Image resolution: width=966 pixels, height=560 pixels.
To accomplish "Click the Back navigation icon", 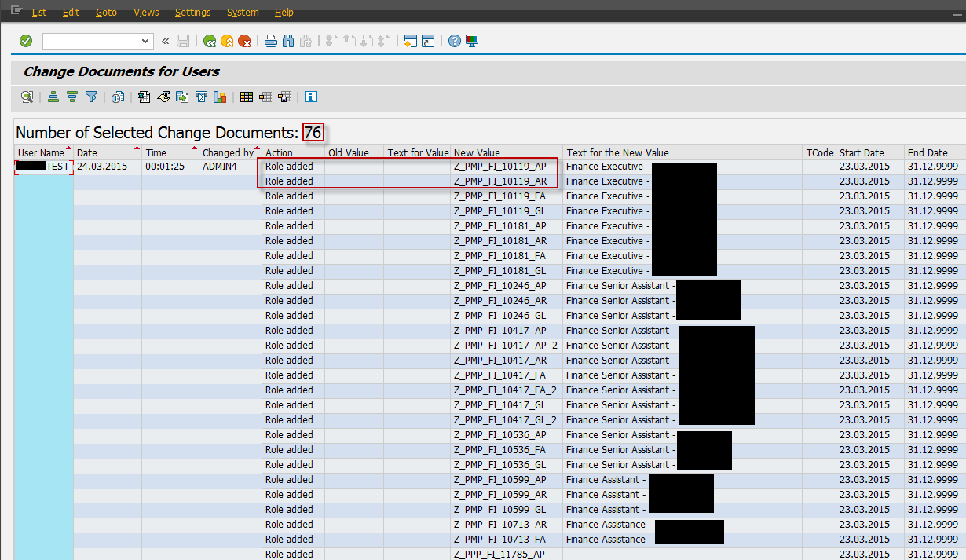I will pos(210,40).
